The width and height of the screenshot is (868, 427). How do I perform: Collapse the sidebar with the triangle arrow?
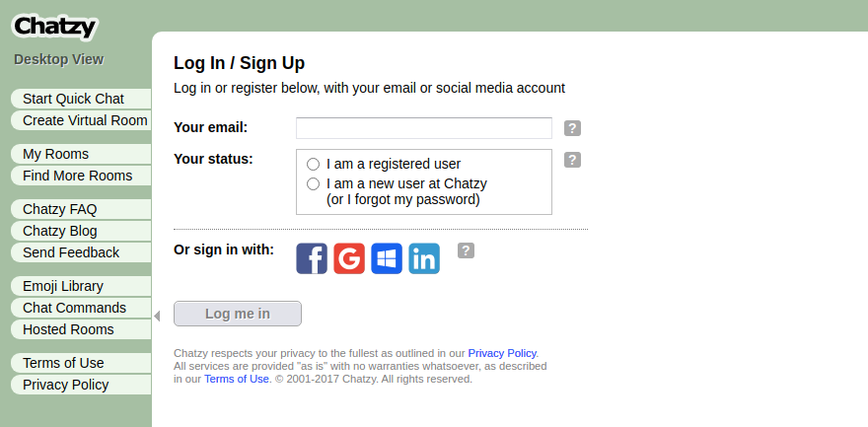[x=157, y=317]
